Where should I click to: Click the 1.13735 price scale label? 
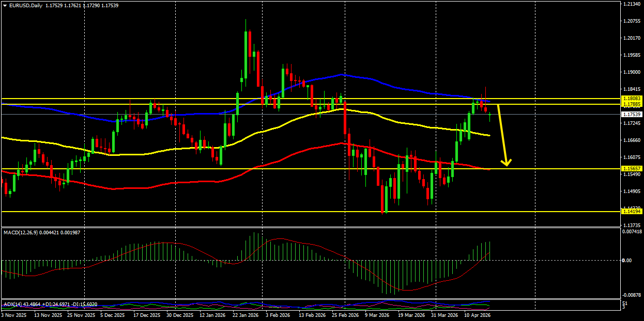(x=633, y=226)
